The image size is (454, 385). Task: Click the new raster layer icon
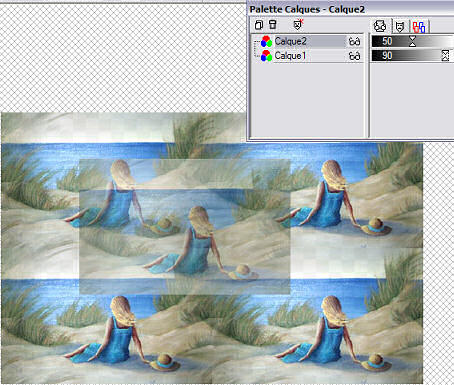[259, 25]
